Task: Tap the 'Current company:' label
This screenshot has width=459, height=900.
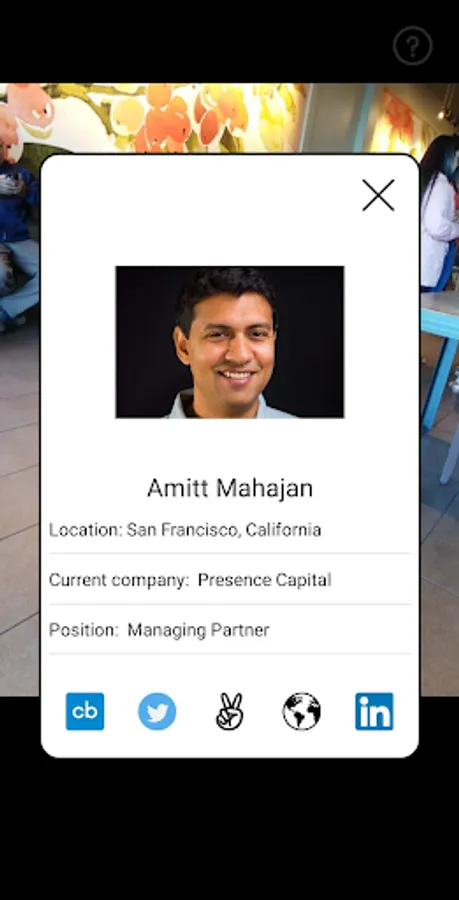Action: [119, 580]
